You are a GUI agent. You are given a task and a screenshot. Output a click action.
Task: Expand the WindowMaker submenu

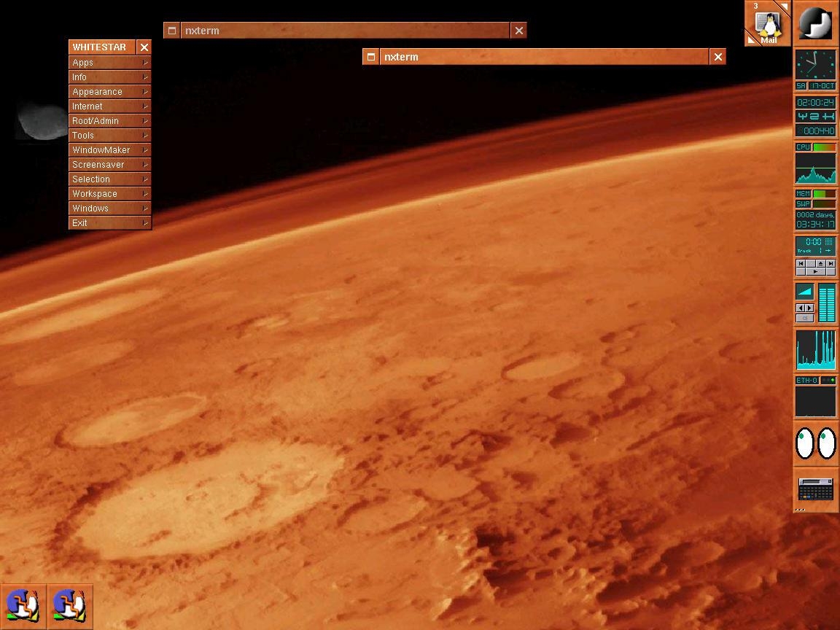[x=109, y=150]
